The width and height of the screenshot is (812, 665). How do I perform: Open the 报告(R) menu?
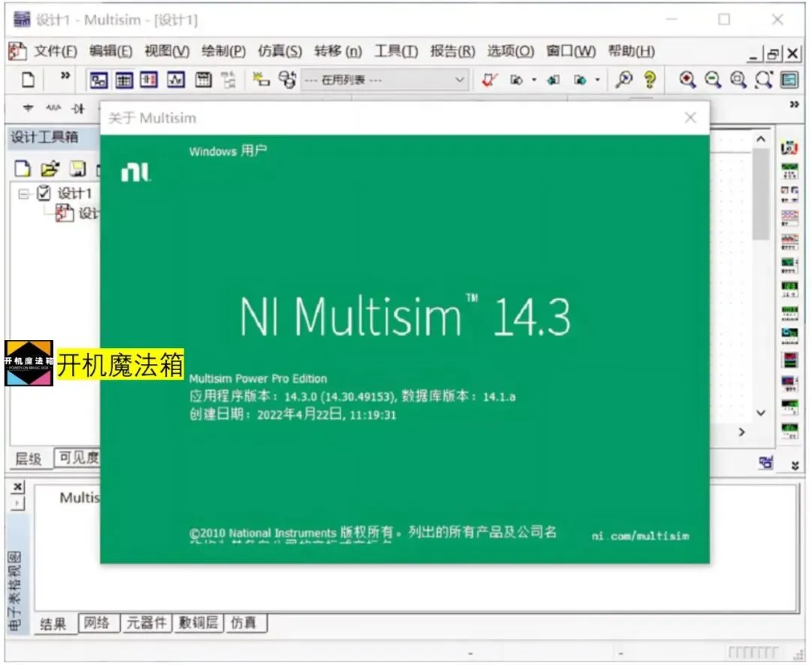point(453,51)
